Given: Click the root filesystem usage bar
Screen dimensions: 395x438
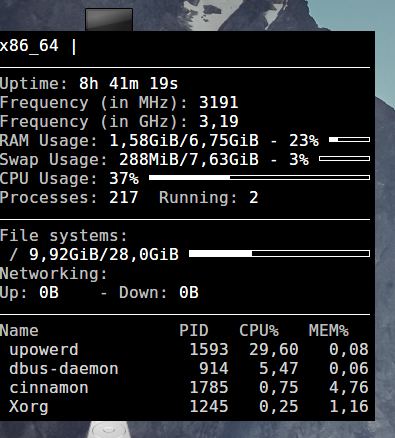Looking at the screenshot, I should point(279,254).
